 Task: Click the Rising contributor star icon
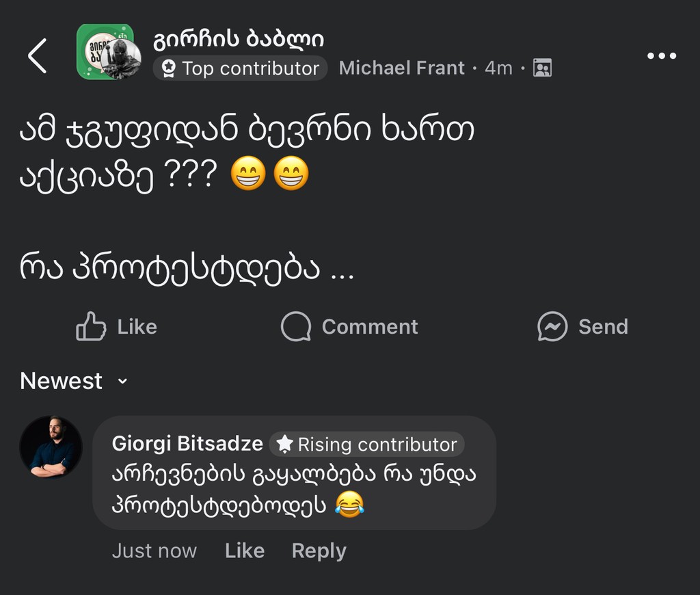(x=284, y=444)
